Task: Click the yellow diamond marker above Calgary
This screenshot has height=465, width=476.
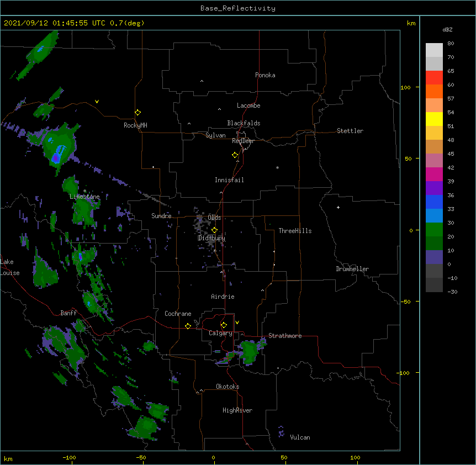Action: [x=224, y=325]
